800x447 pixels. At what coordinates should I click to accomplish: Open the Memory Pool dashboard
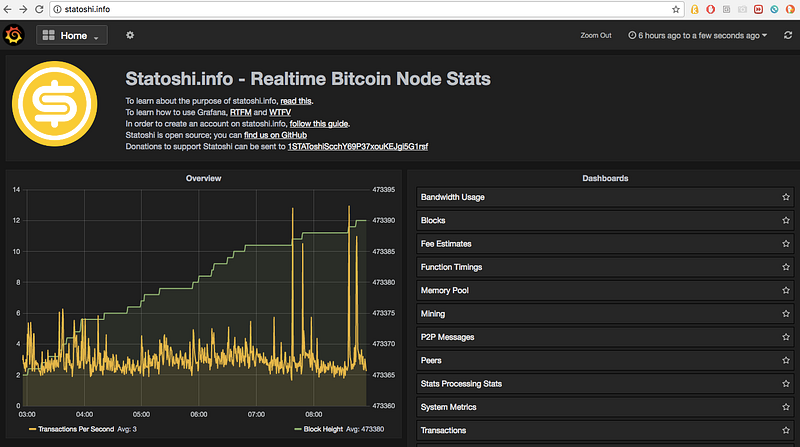605,290
